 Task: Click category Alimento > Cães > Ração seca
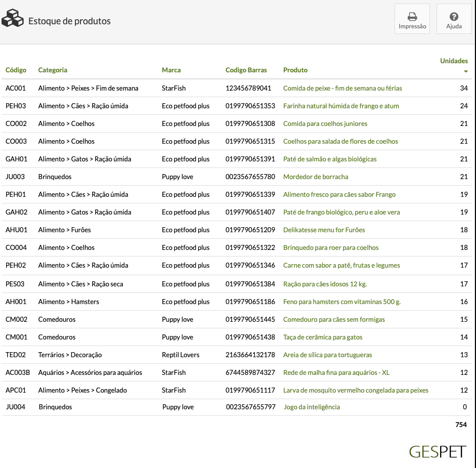(81, 284)
